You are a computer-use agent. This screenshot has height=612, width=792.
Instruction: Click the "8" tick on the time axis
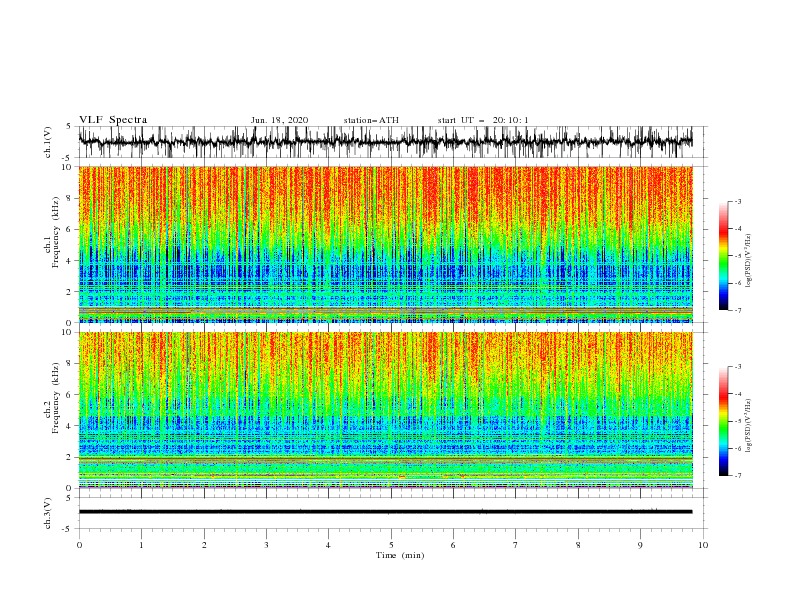click(x=578, y=545)
